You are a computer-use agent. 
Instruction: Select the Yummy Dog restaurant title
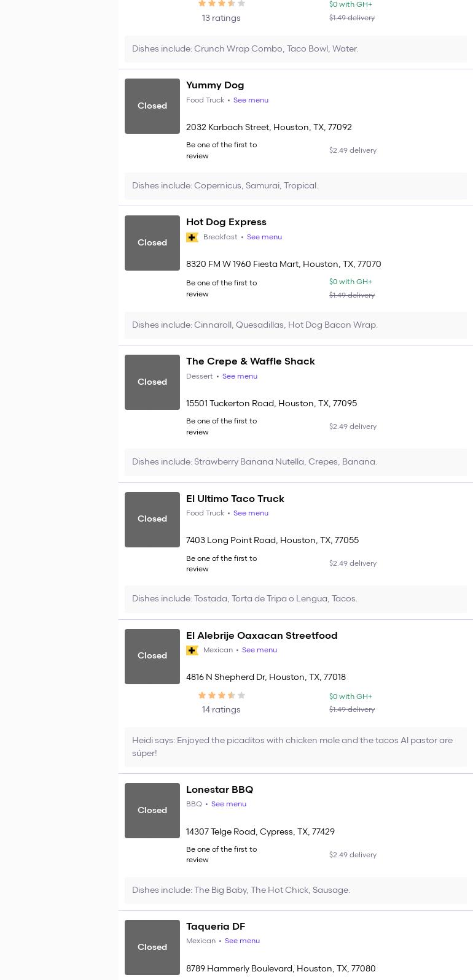click(x=215, y=85)
